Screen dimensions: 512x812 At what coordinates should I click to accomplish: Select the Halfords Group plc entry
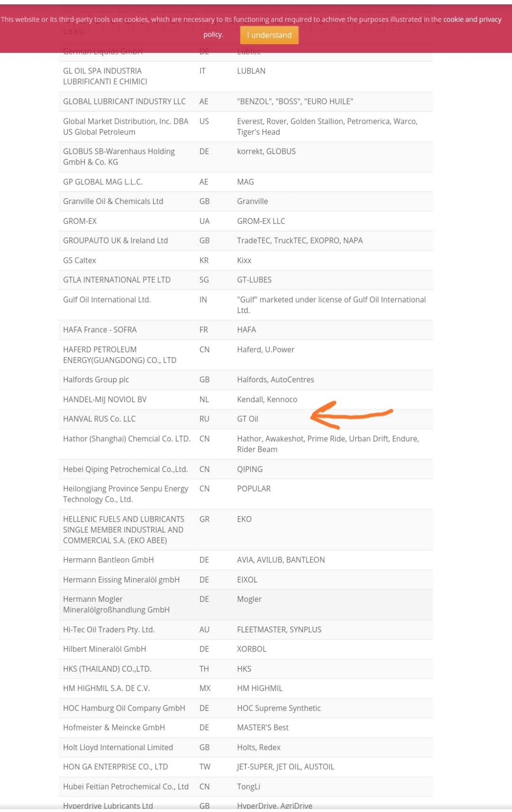(96, 379)
